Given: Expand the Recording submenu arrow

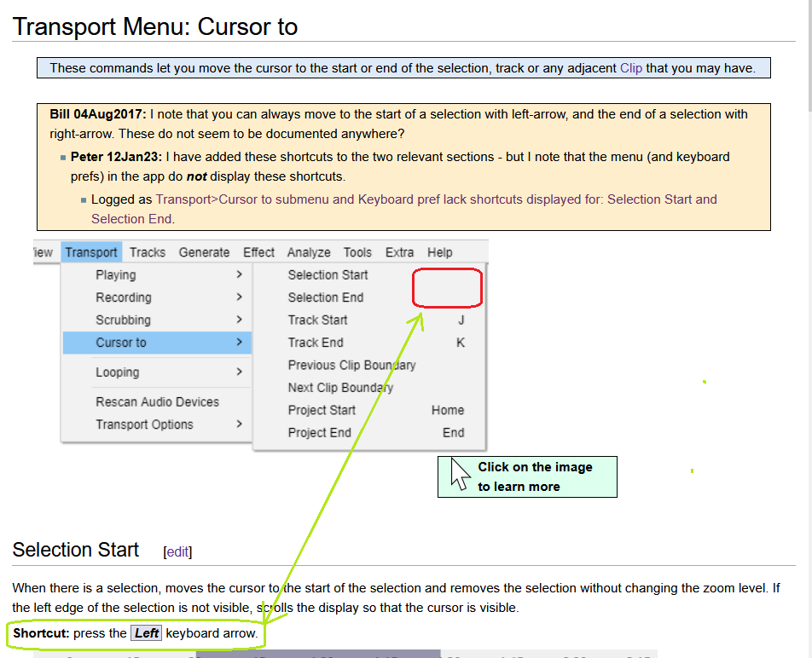Looking at the screenshot, I should [241, 297].
